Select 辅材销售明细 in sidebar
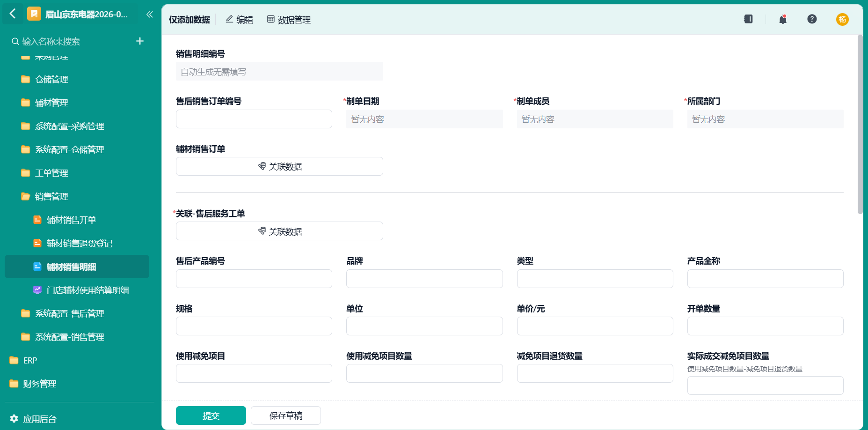 point(77,267)
